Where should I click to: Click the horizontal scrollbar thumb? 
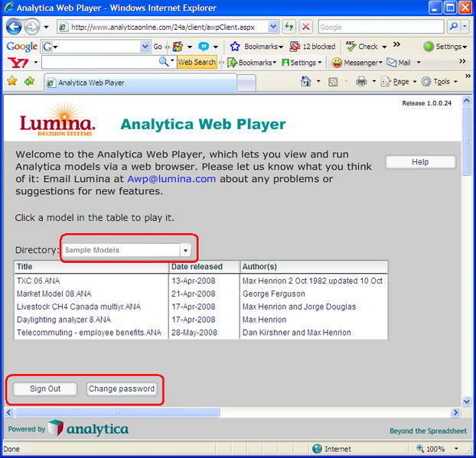[118, 412]
